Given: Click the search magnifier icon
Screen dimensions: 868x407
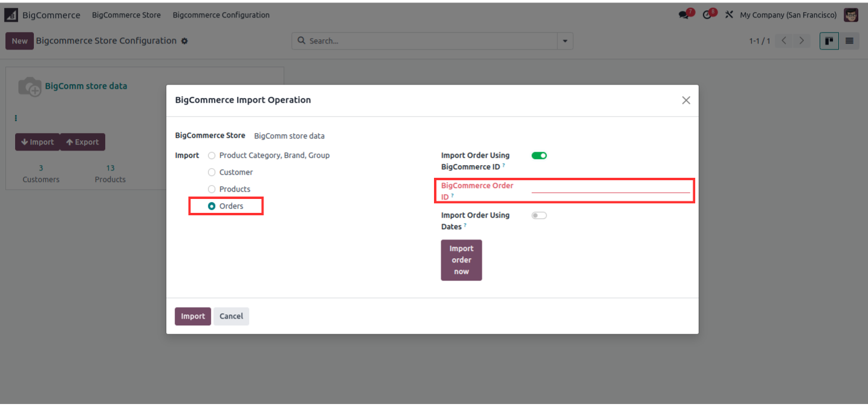Looking at the screenshot, I should 302,41.
